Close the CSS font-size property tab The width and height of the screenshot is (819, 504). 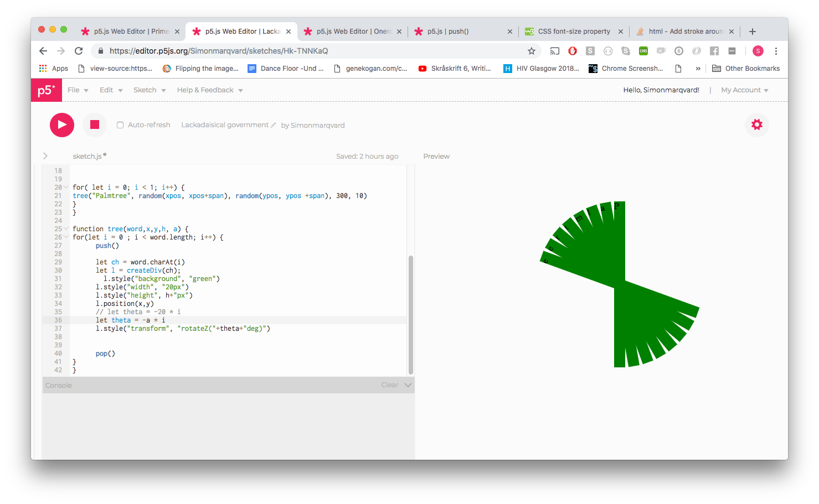tap(621, 32)
